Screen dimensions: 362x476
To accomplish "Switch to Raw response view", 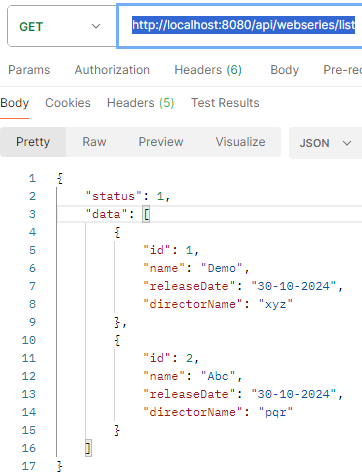I will [x=94, y=142].
